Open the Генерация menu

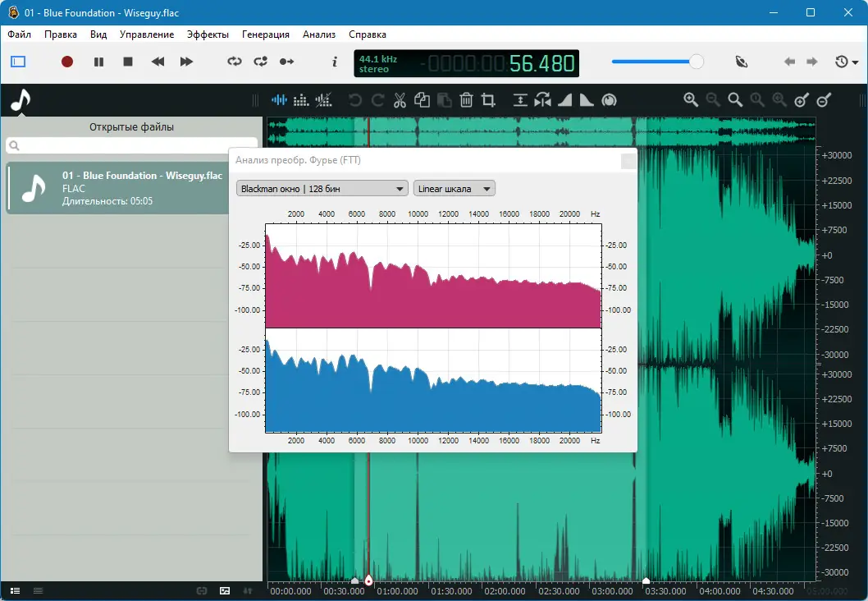[x=266, y=34]
